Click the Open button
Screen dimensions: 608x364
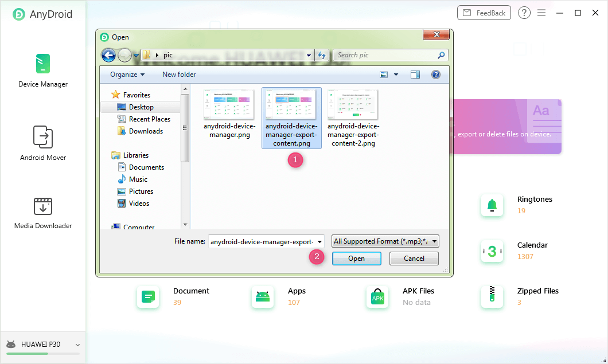point(356,259)
